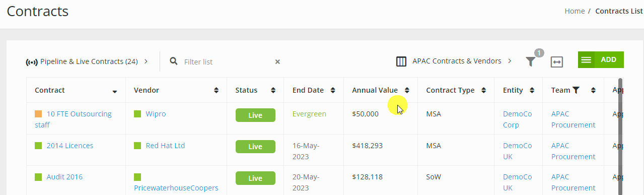Open APAC Procurement team in Audit 2016 row
Screen dimensions: 644x195
point(573,182)
